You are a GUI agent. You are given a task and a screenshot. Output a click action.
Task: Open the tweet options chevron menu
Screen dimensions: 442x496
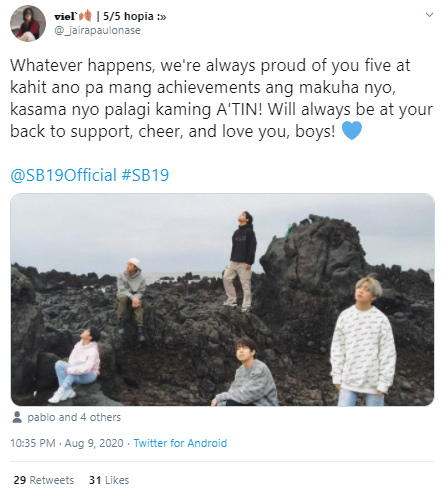point(429,15)
